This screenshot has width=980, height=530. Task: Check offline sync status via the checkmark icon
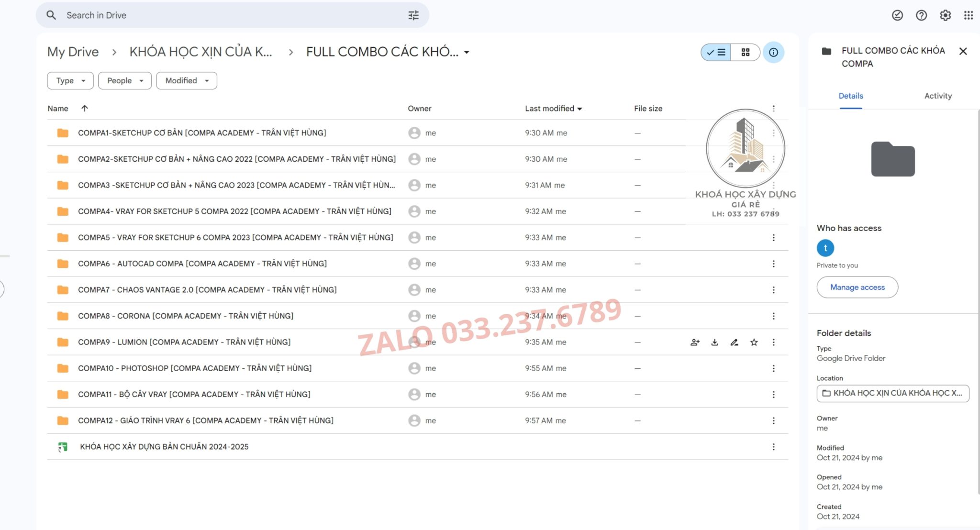click(897, 15)
